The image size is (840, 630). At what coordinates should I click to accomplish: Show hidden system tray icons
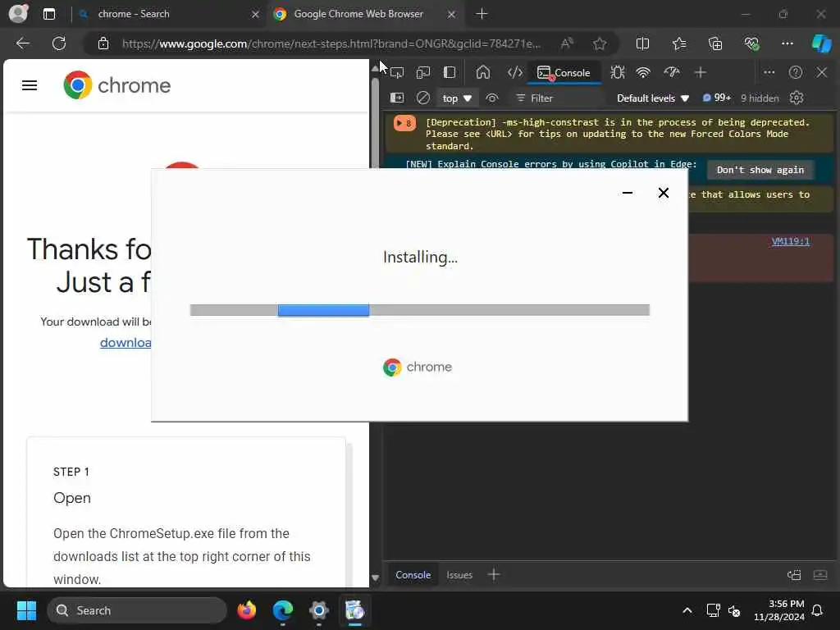tap(687, 610)
